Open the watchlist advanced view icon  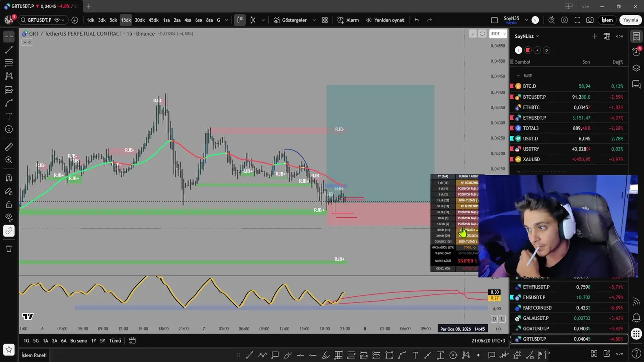click(x=607, y=36)
